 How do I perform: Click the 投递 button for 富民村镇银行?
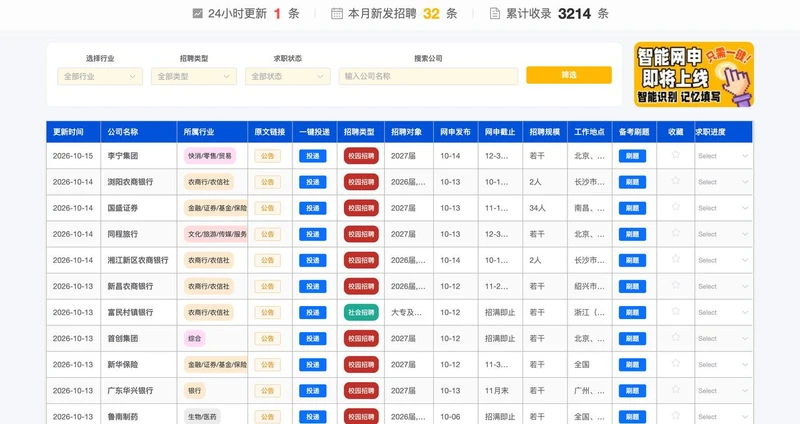coord(313,312)
